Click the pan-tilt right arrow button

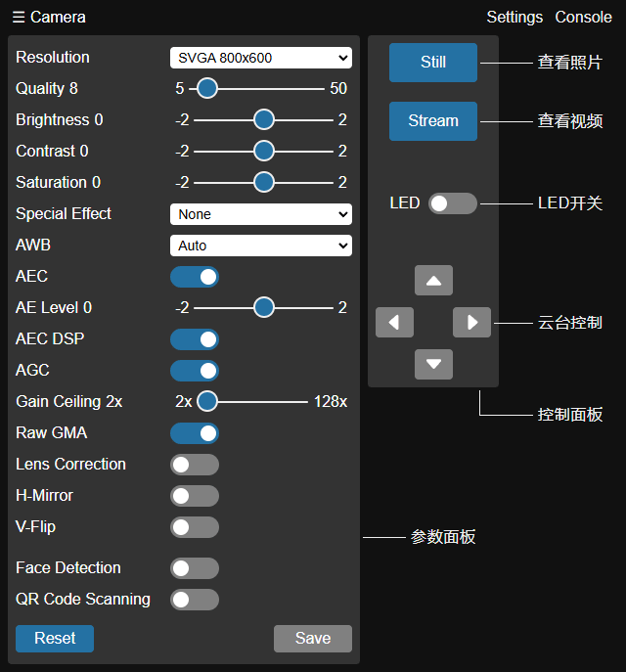click(x=471, y=322)
